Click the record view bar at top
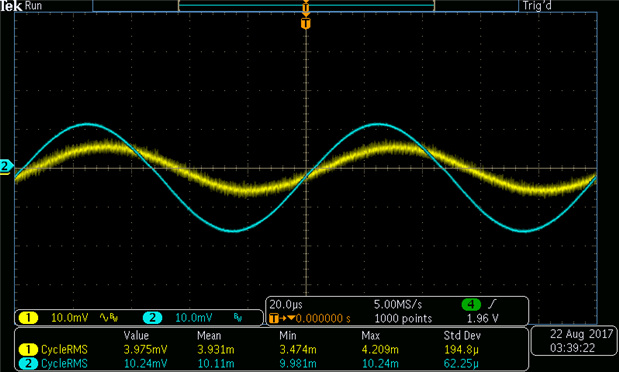This screenshot has height=372, width=619. pos(306,6)
